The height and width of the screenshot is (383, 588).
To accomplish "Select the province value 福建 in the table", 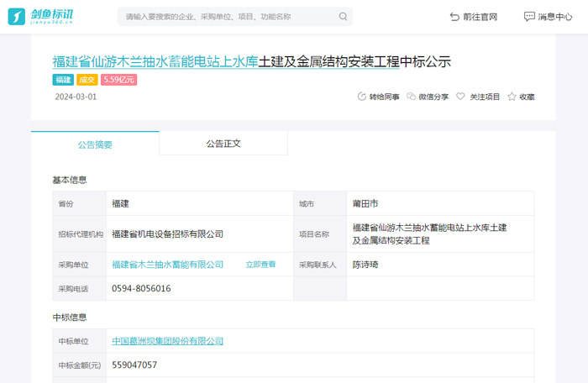I will coord(120,204).
